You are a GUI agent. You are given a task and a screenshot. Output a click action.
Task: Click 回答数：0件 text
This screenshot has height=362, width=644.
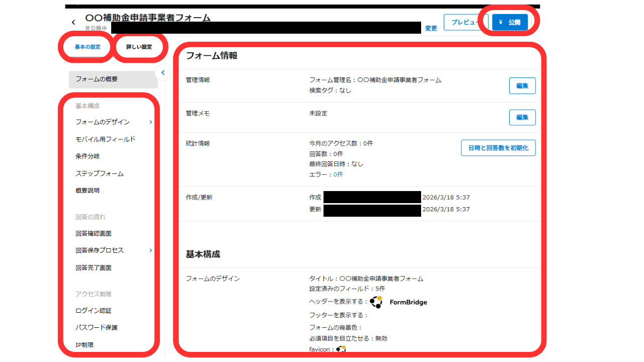(326, 154)
